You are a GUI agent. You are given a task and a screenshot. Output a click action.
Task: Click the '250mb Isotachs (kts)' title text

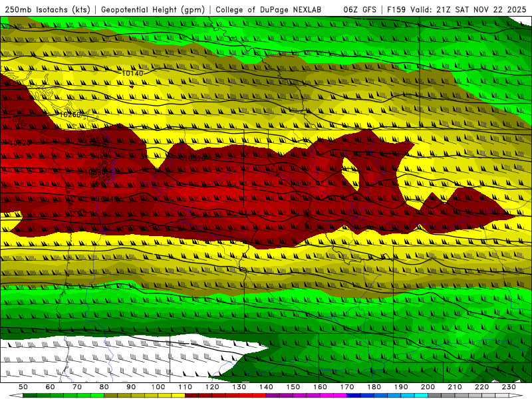48,9
